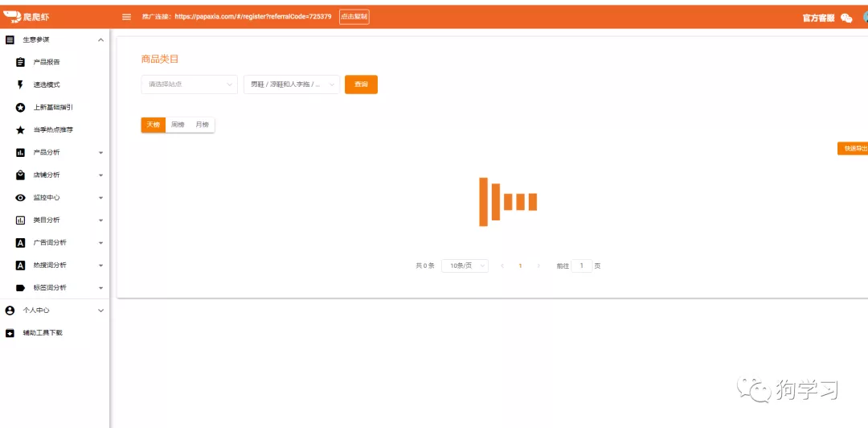Open the 男鞋 / 凉鞋和人字拖 category dropdown
Image resolution: width=868 pixels, height=428 pixels.
tap(292, 84)
